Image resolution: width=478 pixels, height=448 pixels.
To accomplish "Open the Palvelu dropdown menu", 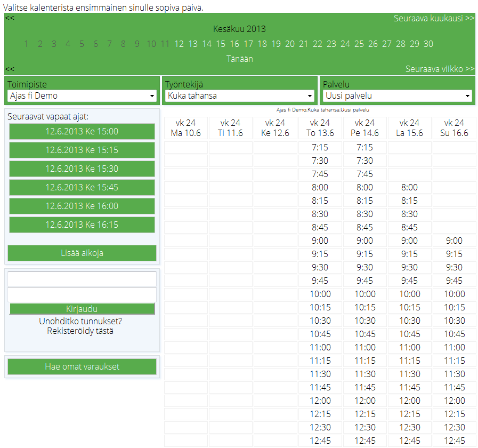I will [397, 96].
